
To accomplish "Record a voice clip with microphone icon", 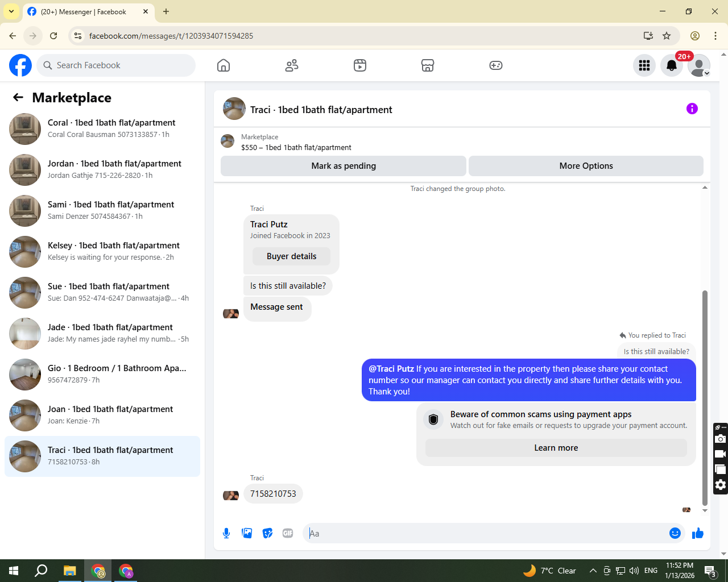I will 226,533.
